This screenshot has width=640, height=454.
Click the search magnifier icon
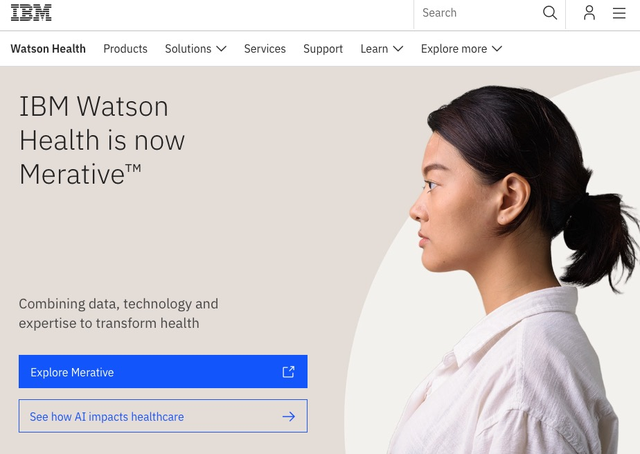550,13
